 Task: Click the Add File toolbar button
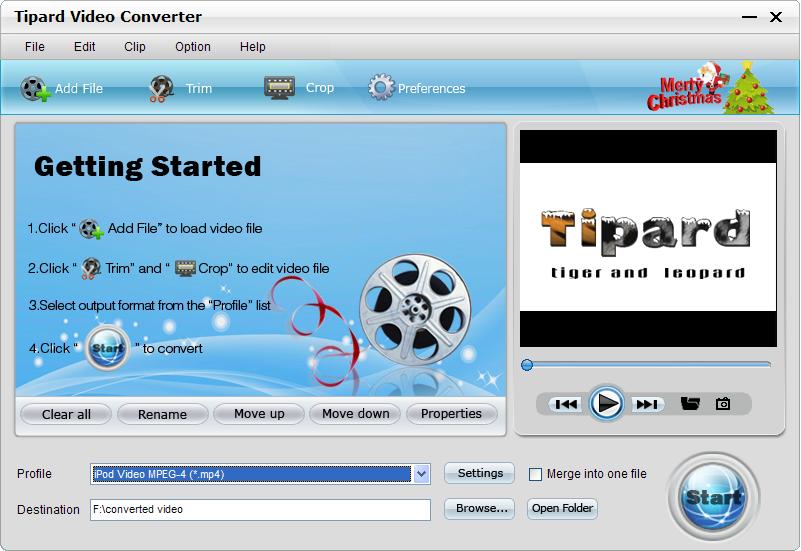tap(62, 88)
